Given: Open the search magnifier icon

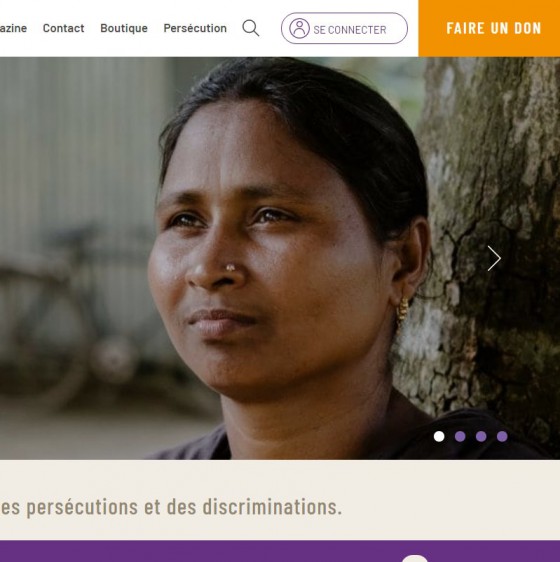Looking at the screenshot, I should point(251,28).
